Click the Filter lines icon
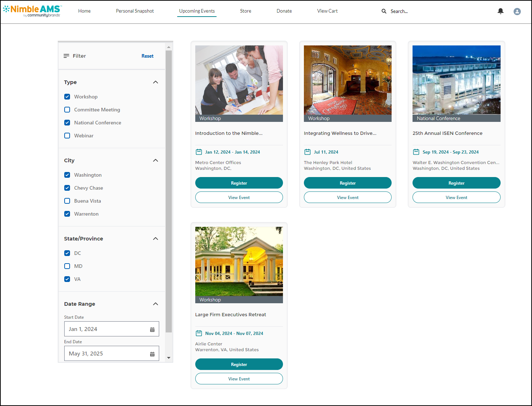The image size is (532, 406). point(66,56)
